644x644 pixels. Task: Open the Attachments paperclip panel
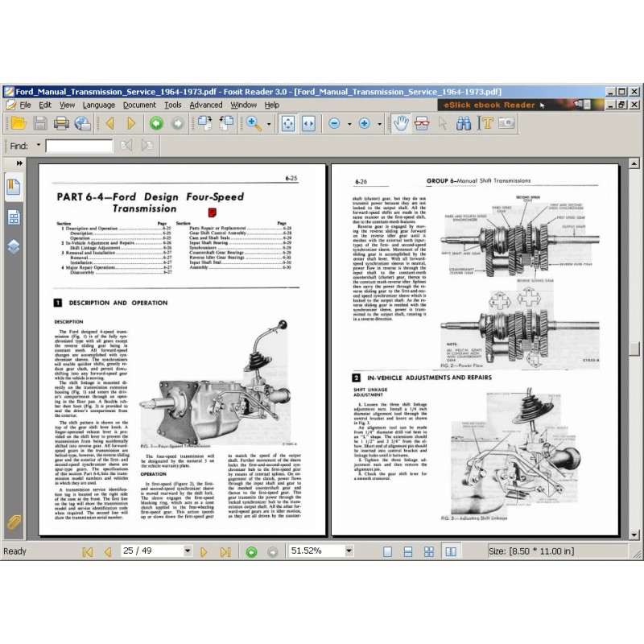(x=14, y=522)
